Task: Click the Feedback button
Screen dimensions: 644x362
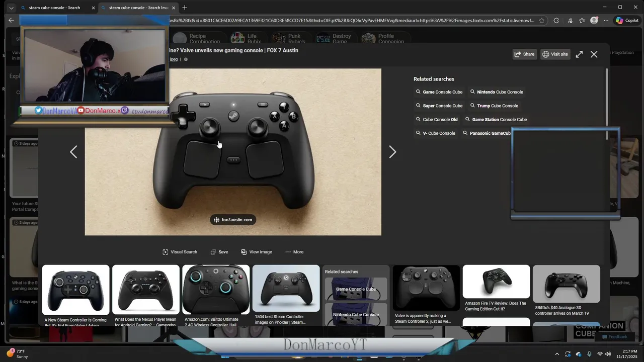Action: click(614, 337)
